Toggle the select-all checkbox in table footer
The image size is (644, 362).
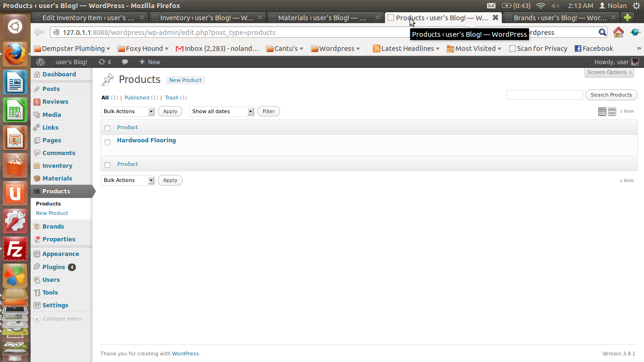click(107, 165)
